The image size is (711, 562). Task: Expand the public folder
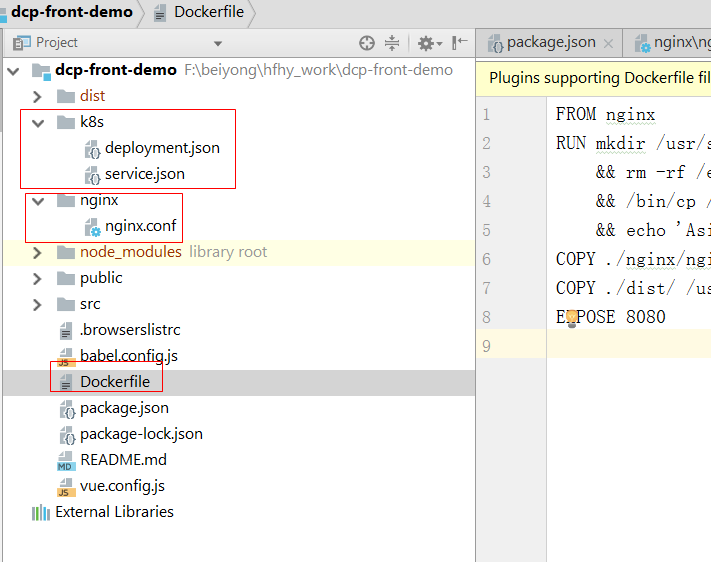click(x=37, y=279)
